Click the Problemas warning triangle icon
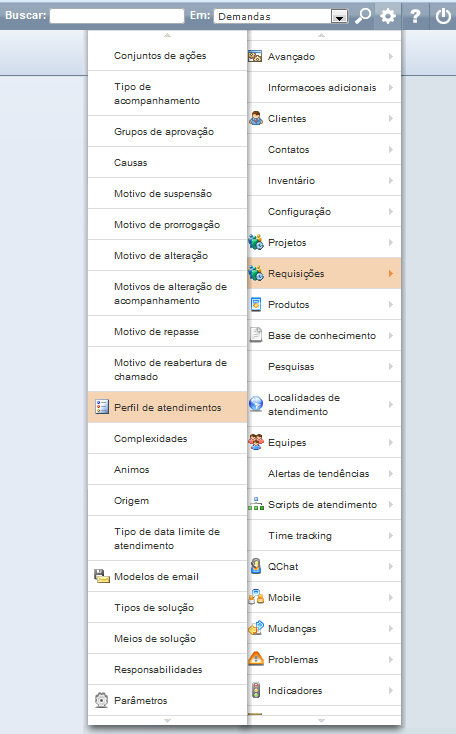The height and width of the screenshot is (734, 456). [x=256, y=659]
